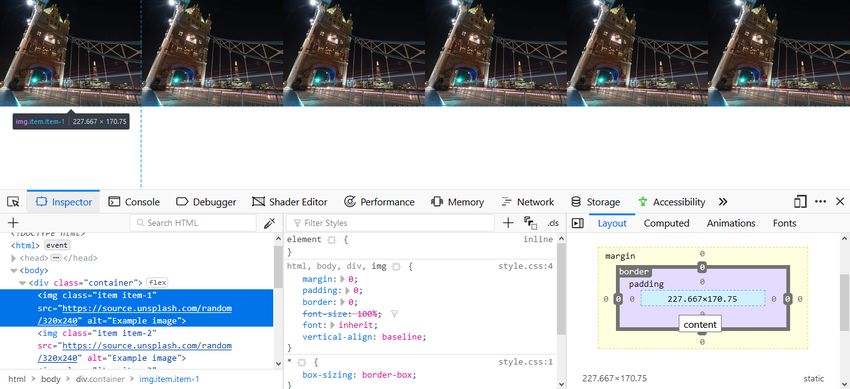Select html in the breadcrumb bar
This screenshot has height=389, width=850.
coord(17,379)
